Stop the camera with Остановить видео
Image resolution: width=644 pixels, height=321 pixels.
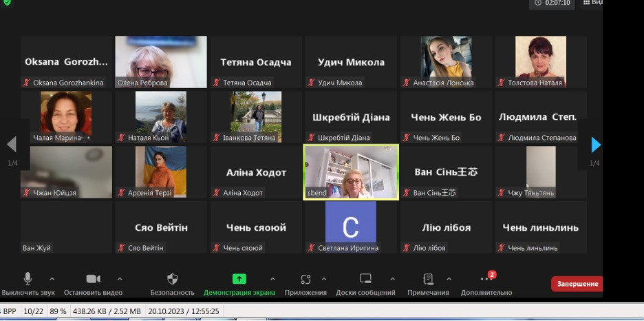click(x=93, y=279)
